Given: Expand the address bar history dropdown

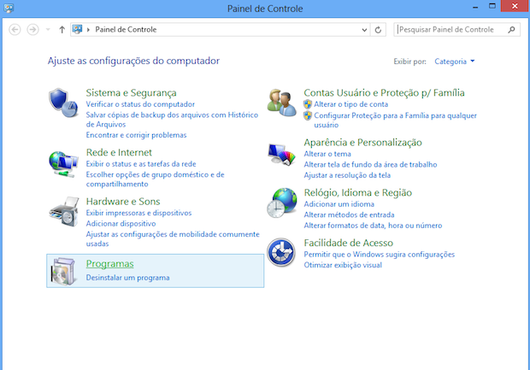Looking at the screenshot, I should point(364,30).
